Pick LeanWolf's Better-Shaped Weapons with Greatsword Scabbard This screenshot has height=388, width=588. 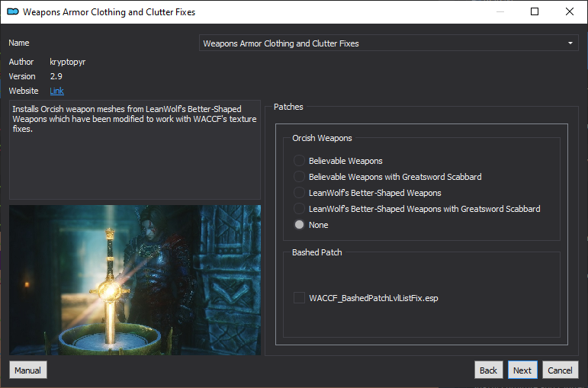[x=299, y=208]
